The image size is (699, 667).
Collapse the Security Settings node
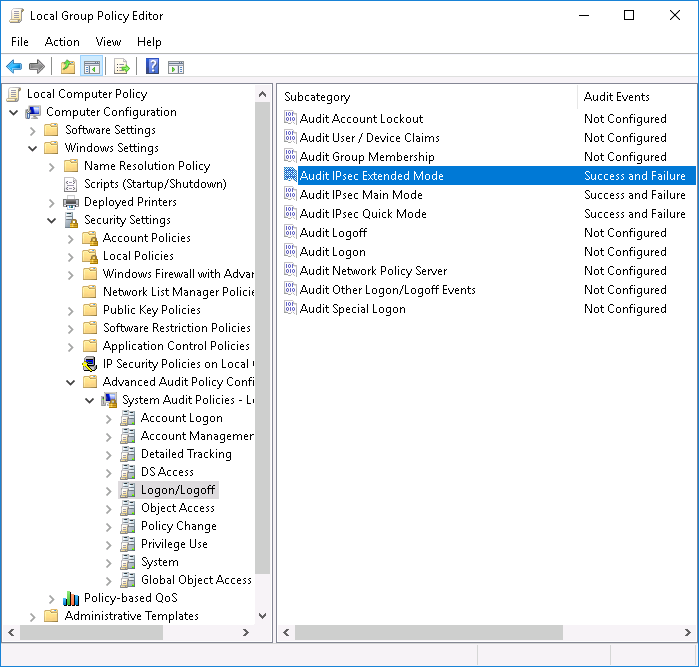(52, 220)
